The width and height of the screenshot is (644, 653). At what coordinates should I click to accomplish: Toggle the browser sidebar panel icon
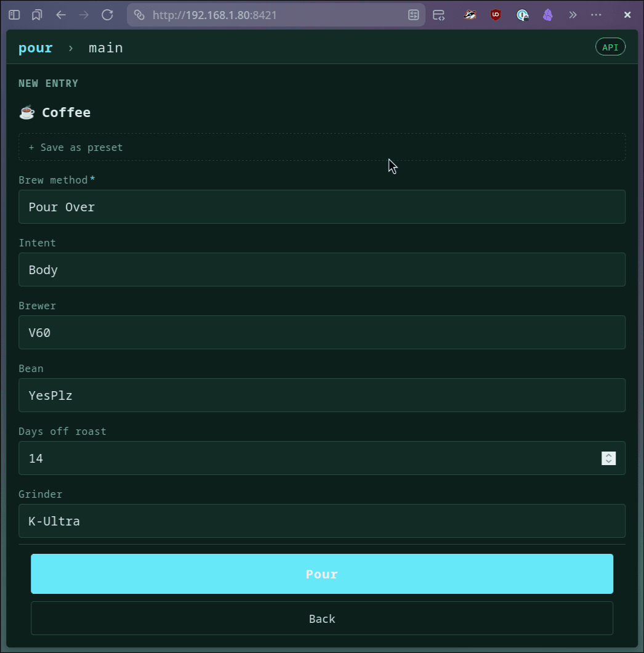[x=14, y=15]
